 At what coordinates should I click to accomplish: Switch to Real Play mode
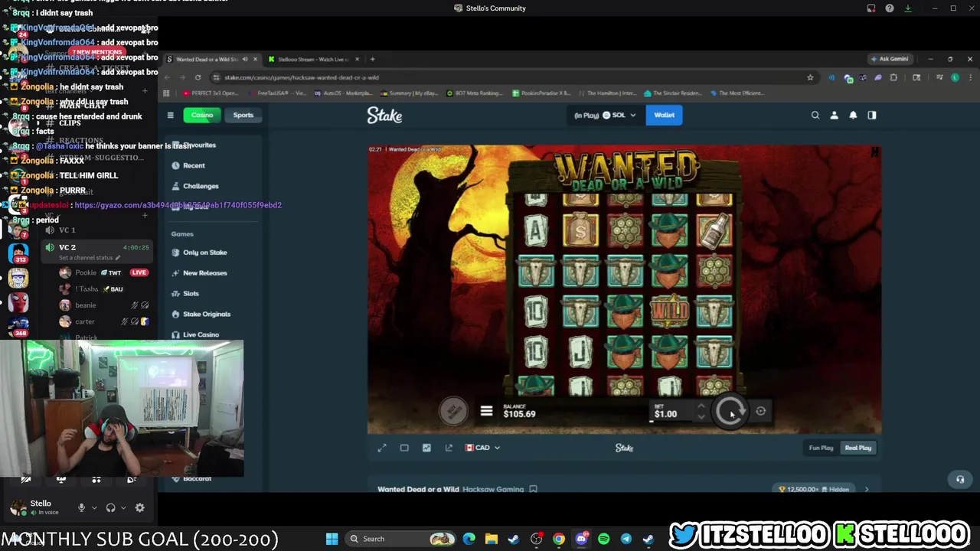point(857,448)
